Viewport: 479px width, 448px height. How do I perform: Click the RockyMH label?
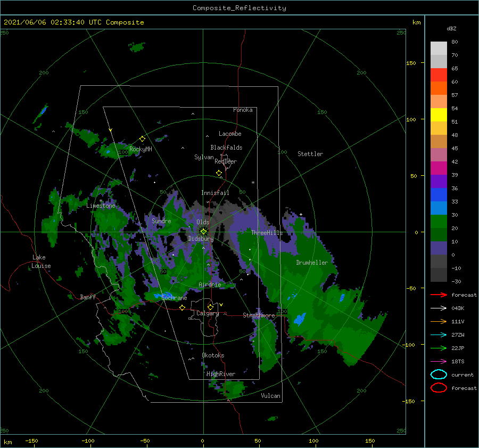(x=141, y=149)
